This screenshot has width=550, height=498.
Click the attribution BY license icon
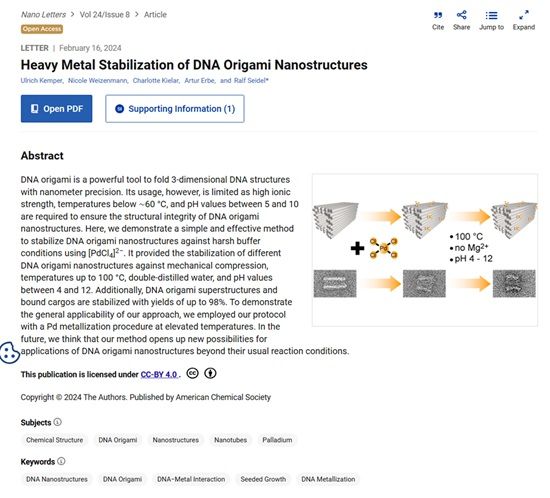tap(210, 373)
